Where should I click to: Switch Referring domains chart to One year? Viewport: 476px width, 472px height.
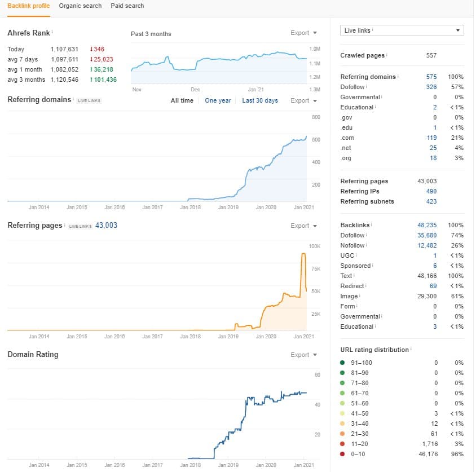(x=218, y=100)
